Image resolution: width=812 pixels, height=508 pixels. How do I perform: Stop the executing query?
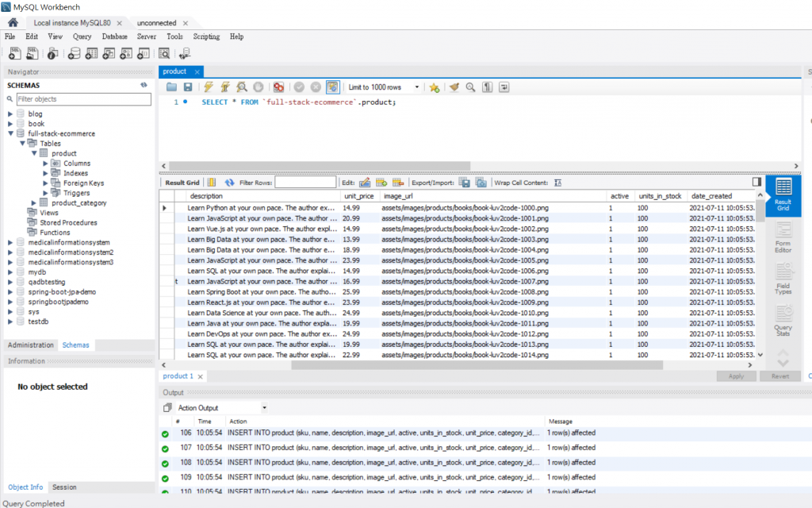coord(258,87)
